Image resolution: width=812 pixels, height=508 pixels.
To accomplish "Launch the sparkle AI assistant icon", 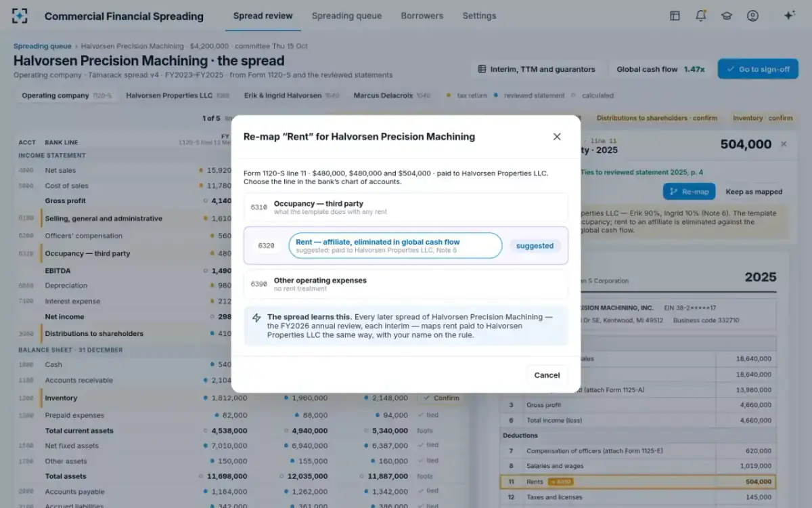I will pos(789,16).
